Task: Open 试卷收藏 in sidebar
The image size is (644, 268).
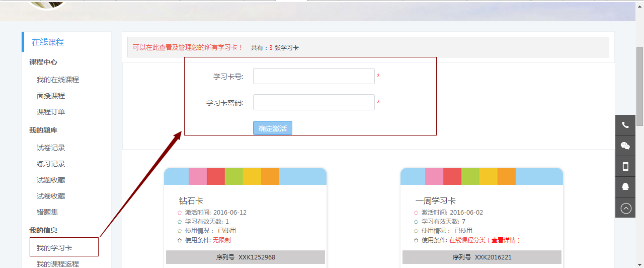Action: pos(51,196)
